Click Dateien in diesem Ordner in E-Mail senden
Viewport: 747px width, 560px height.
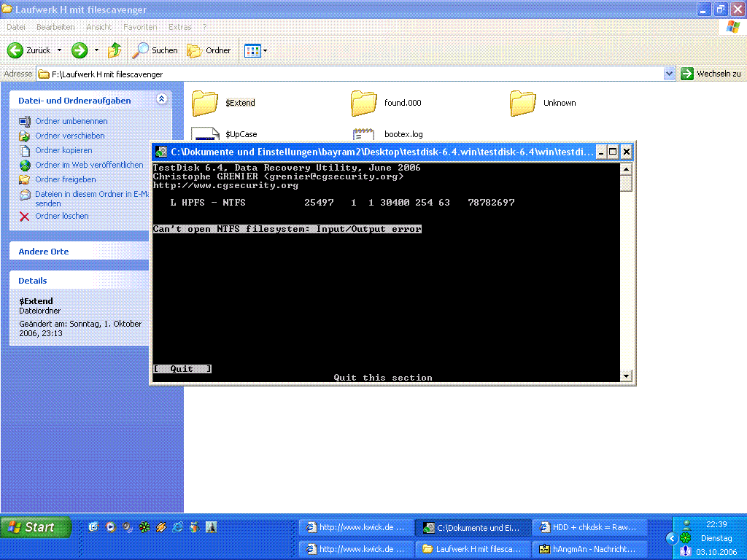[91, 198]
